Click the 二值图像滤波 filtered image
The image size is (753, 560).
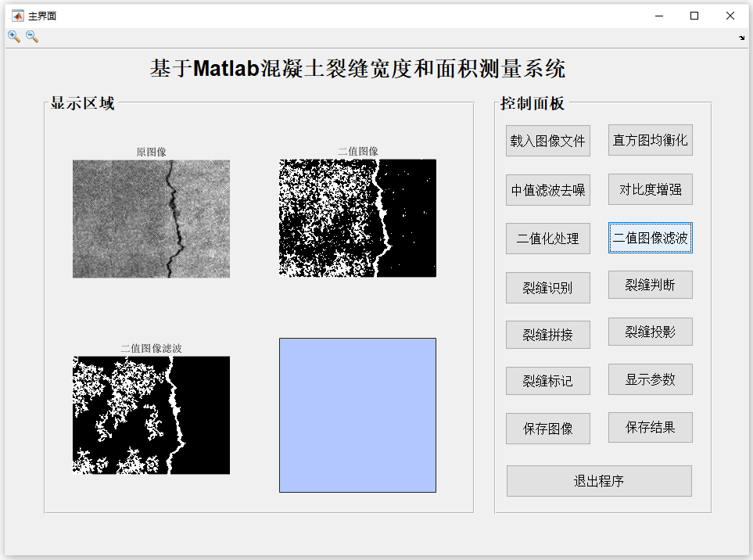point(151,415)
